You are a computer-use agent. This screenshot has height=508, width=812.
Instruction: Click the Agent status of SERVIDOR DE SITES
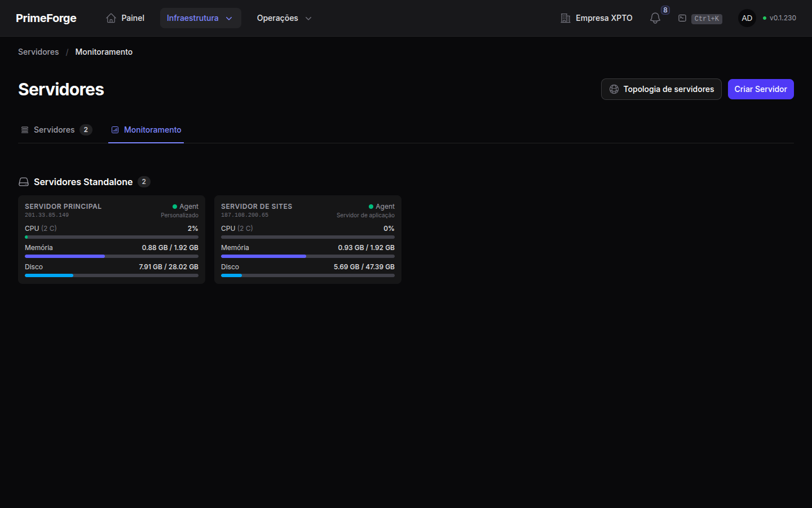382,207
